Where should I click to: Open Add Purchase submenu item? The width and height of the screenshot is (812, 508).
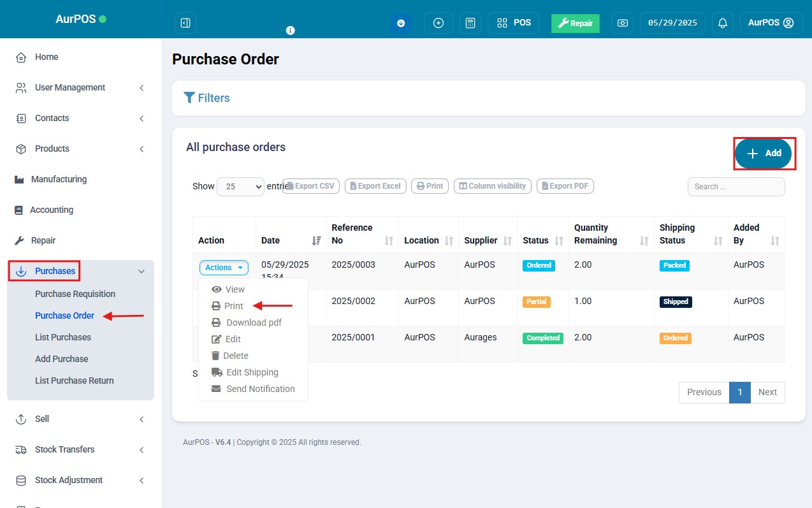click(x=62, y=359)
